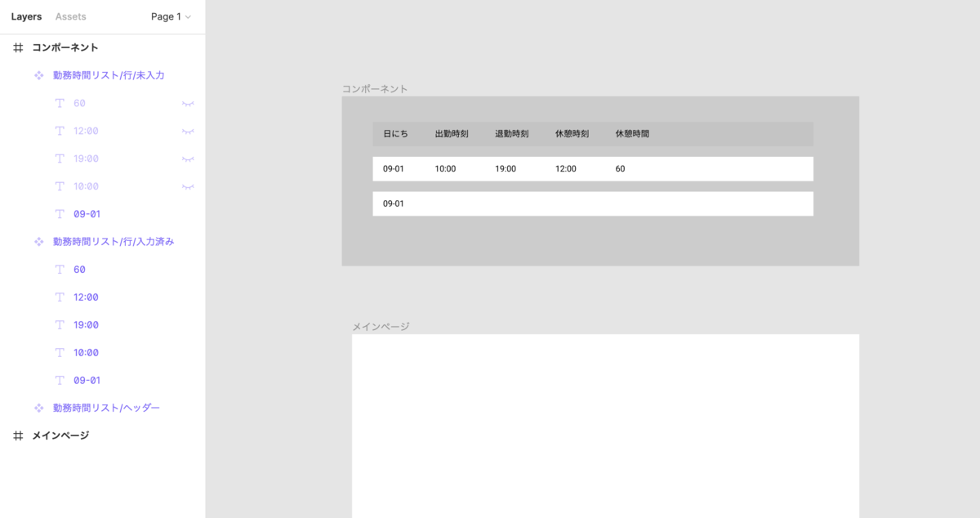Select the 勤務時間リスト/ヘッダー layer
980x518 pixels.
pyautogui.click(x=105, y=408)
